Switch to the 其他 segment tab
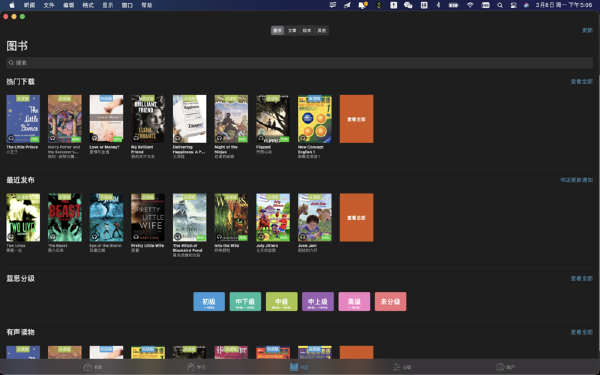The width and height of the screenshot is (600, 375). click(x=321, y=31)
